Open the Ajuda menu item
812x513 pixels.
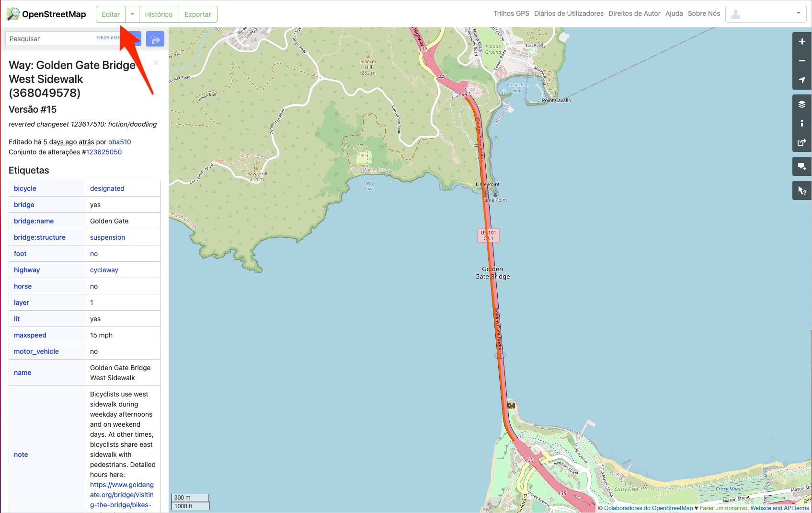(674, 13)
